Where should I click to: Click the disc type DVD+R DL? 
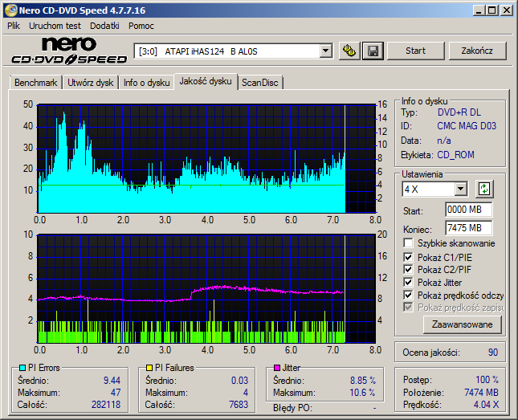pyautogui.click(x=459, y=112)
